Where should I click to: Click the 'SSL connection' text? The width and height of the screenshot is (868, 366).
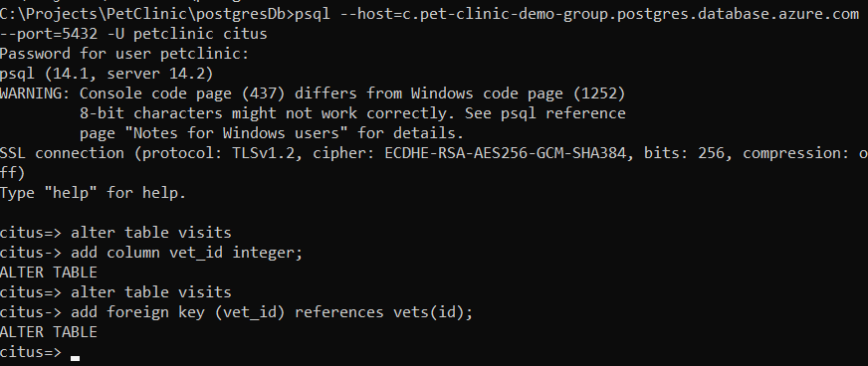pyautogui.click(x=62, y=153)
